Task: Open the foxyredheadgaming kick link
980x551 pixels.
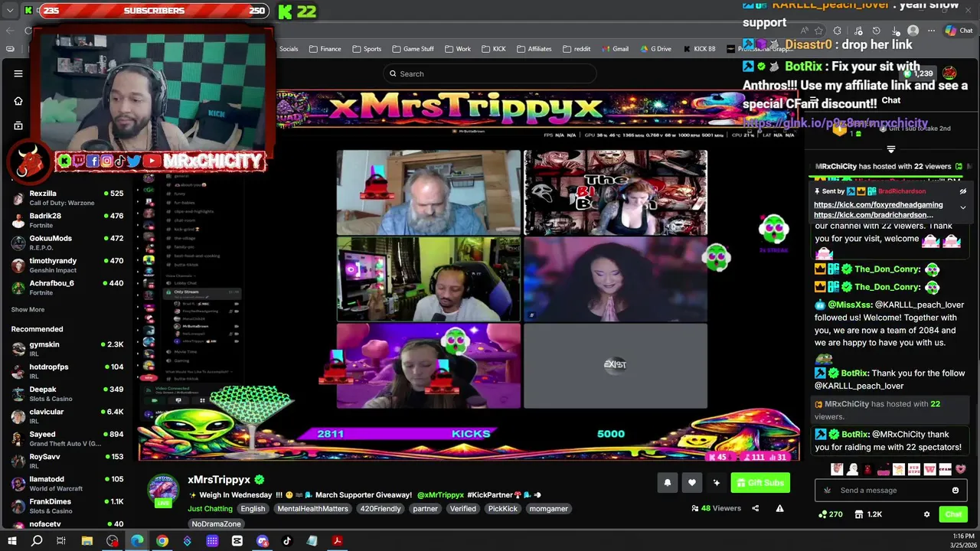Action: tap(878, 205)
